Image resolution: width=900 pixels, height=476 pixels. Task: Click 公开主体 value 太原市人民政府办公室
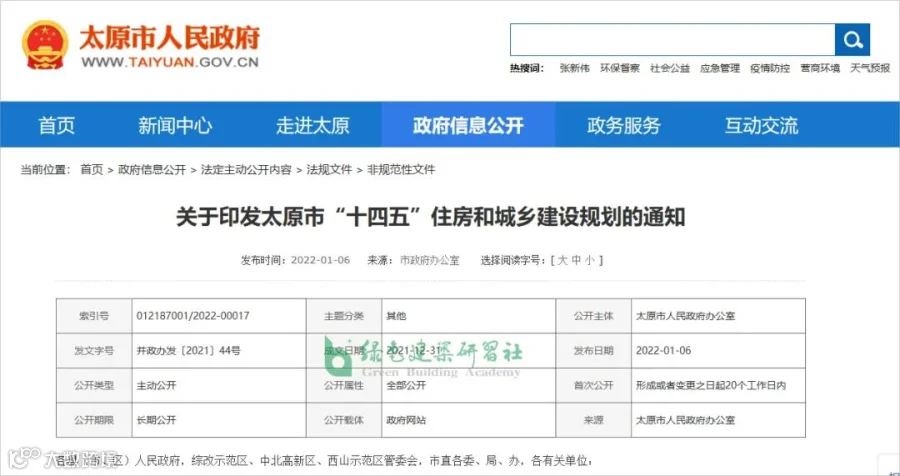coord(686,316)
